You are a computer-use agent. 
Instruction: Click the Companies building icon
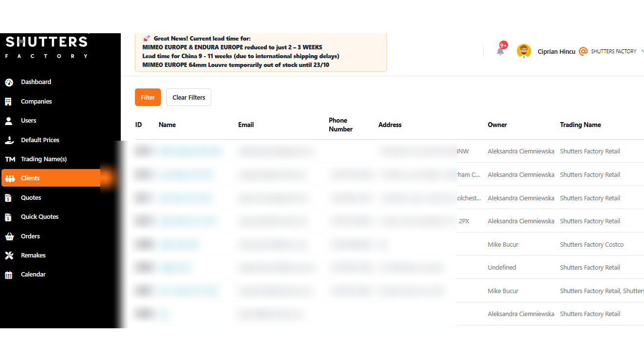pyautogui.click(x=8, y=102)
